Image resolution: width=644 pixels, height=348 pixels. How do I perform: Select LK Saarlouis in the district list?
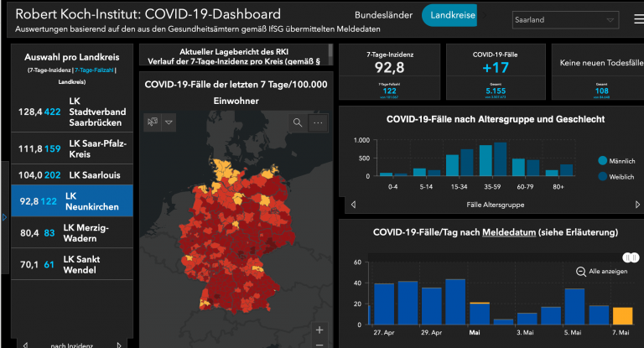point(71,174)
